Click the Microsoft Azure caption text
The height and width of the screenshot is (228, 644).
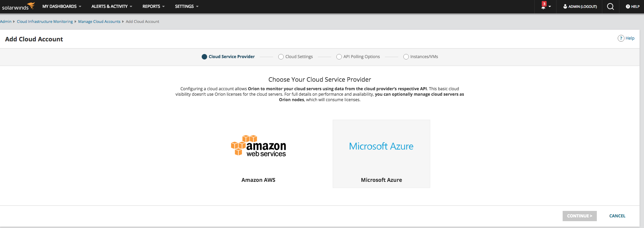click(381, 180)
